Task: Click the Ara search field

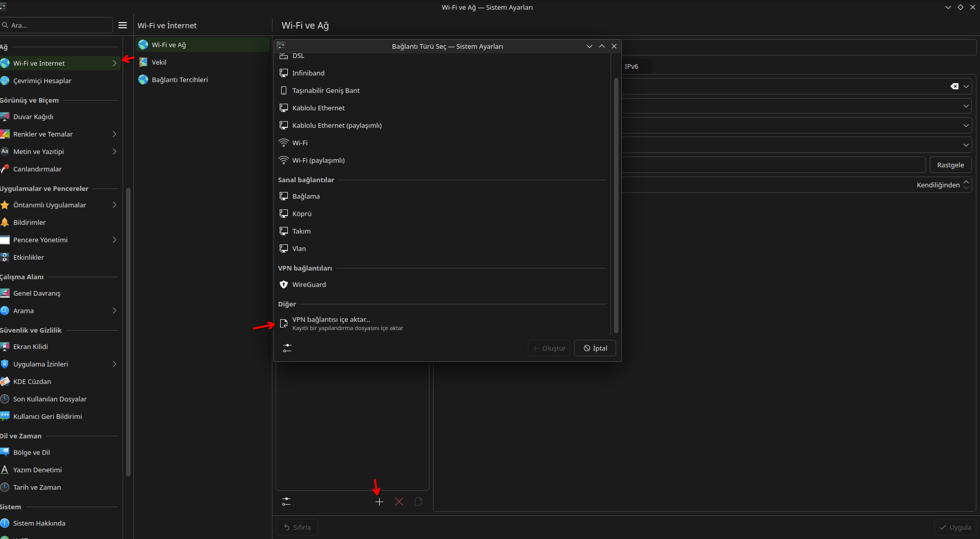Action: [56, 25]
